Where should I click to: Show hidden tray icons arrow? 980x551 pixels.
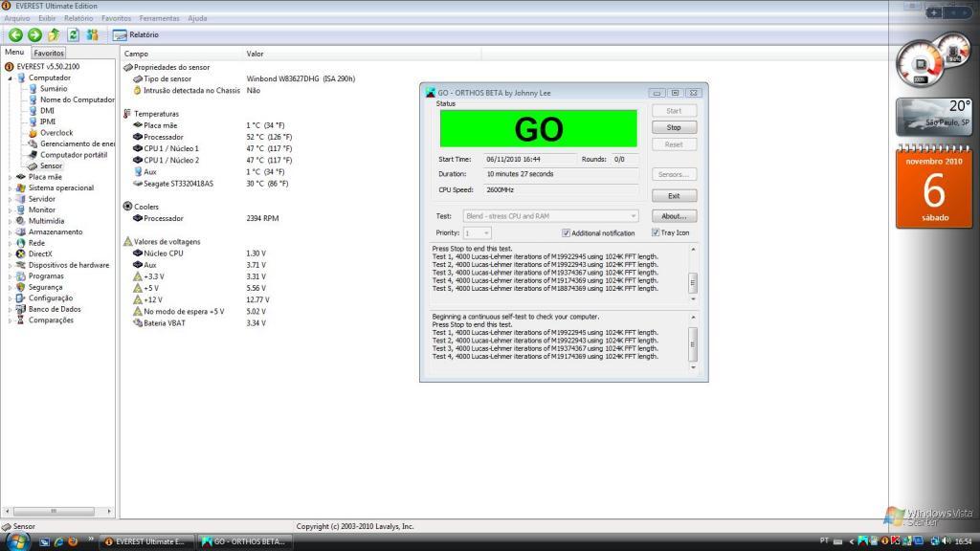[852, 541]
